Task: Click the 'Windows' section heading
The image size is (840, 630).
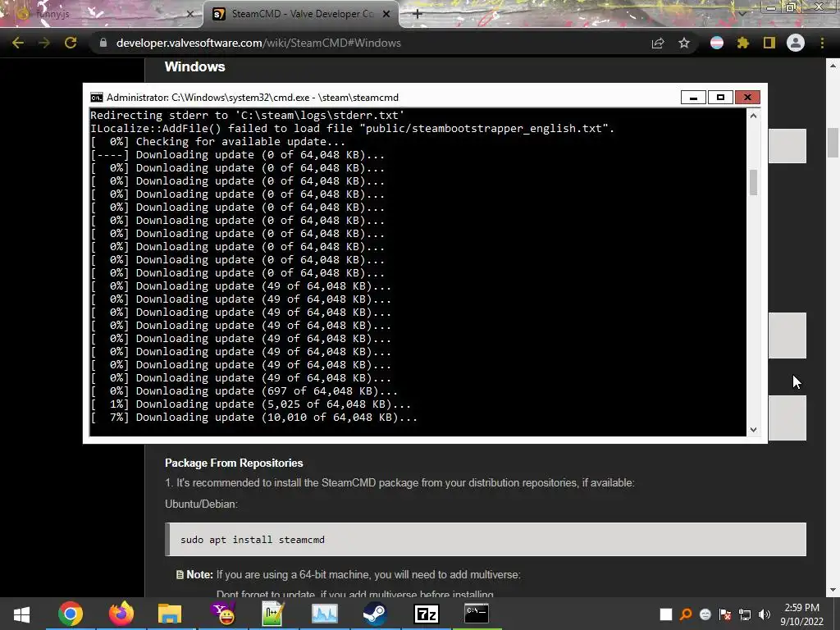Action: pos(194,67)
